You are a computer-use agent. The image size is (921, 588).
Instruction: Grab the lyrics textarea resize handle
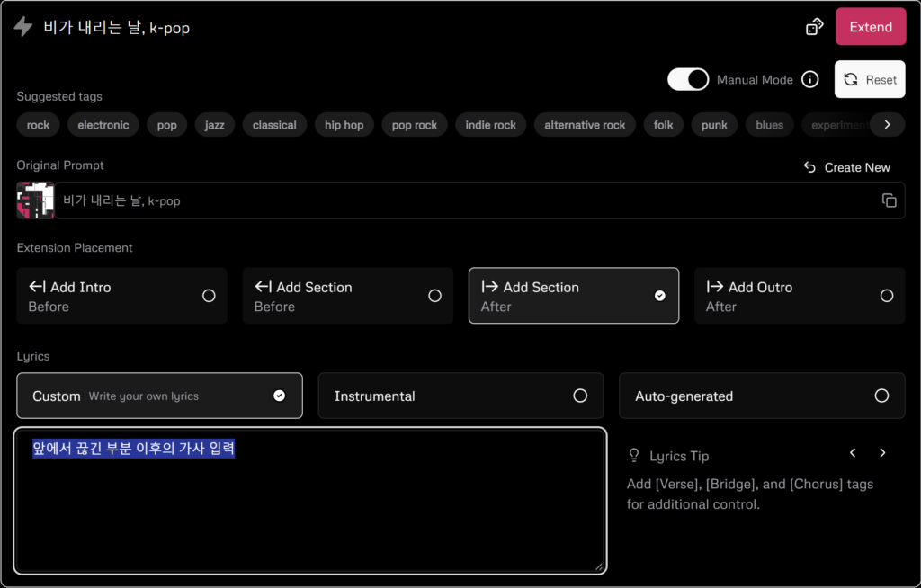coord(598,566)
